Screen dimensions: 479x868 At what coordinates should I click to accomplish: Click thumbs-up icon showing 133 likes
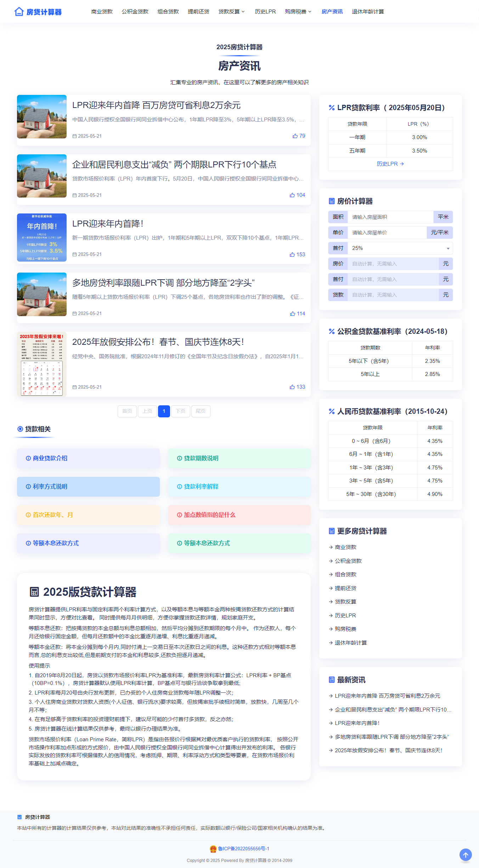click(292, 387)
